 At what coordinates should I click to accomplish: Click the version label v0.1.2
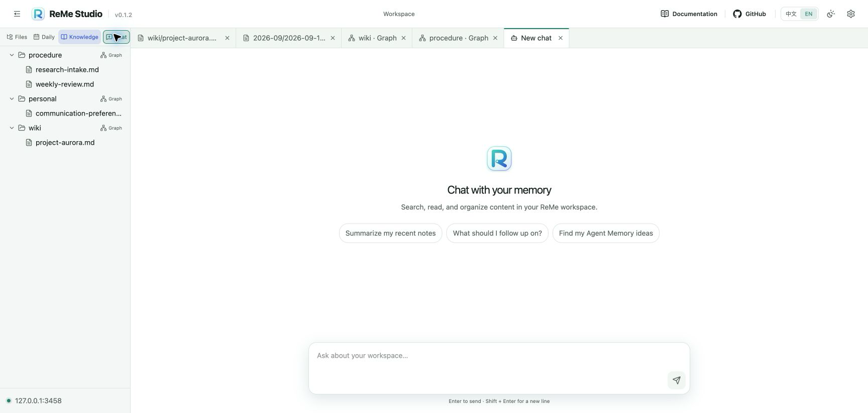[124, 15]
